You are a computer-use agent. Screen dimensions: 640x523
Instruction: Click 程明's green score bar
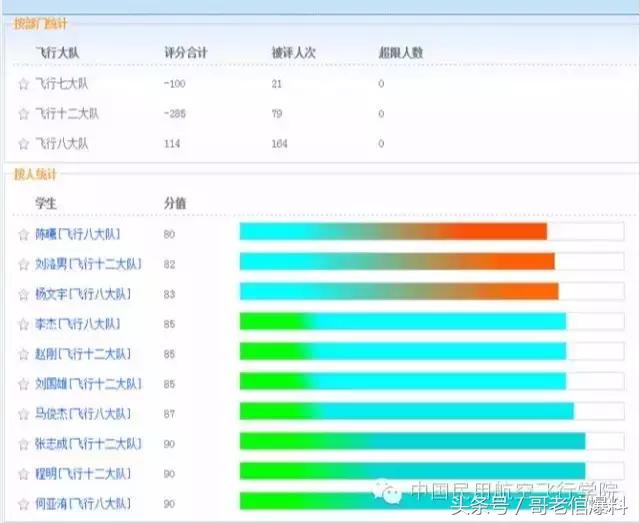tap(413, 471)
